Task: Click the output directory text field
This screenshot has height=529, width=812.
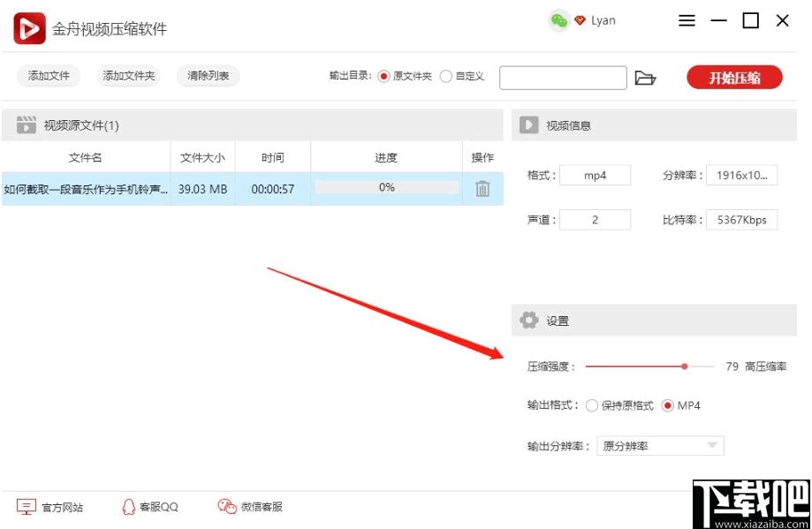Action: coord(563,78)
